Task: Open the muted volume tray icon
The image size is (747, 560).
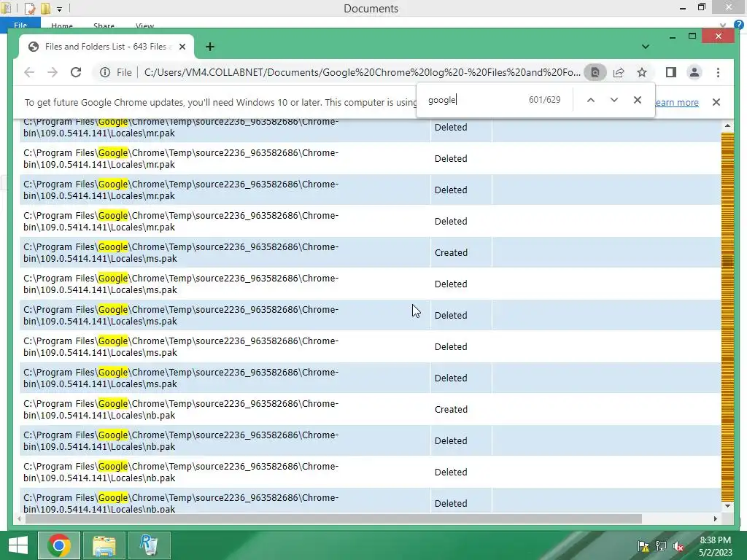Action: [x=678, y=547]
